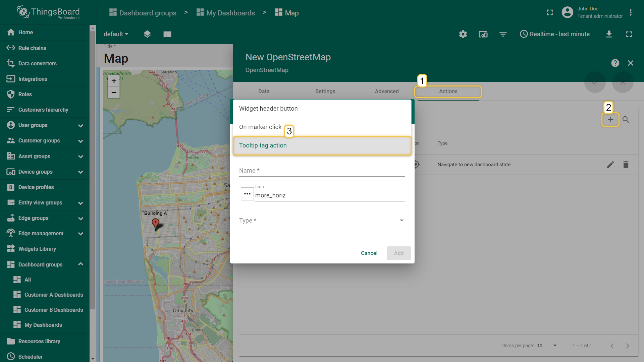This screenshot has width=644, height=362.
Task: Click the pencil edit action icon
Action: click(x=610, y=165)
